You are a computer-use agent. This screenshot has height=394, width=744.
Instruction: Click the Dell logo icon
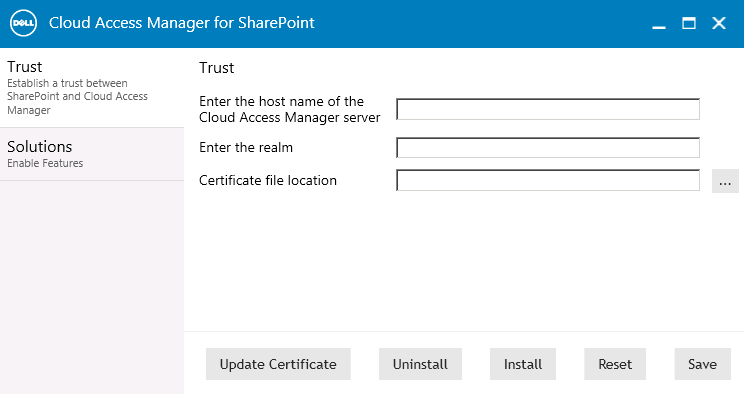(x=23, y=23)
